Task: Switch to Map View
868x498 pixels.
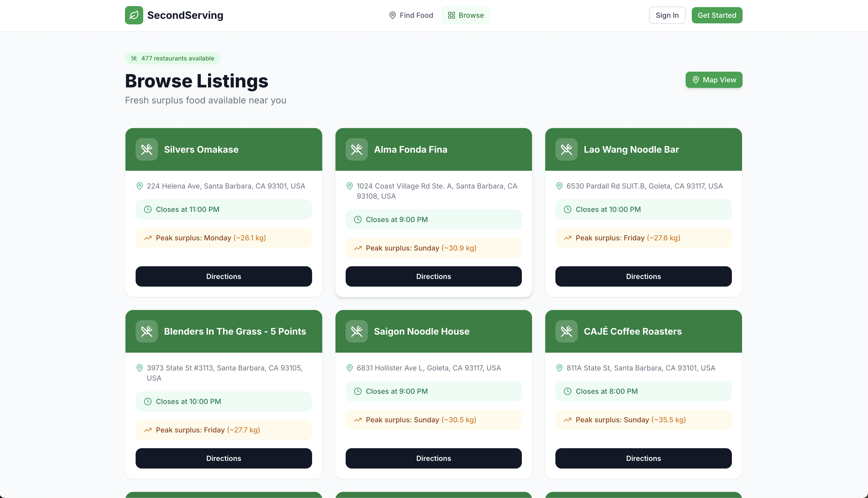Action: click(714, 80)
